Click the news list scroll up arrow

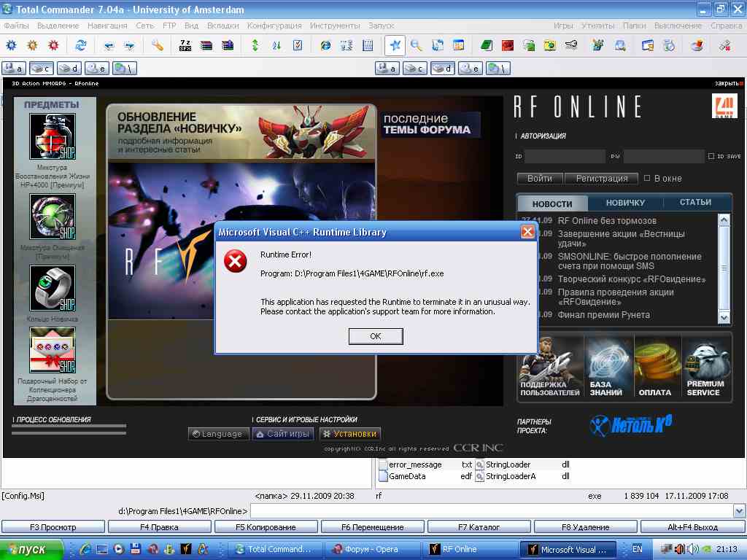pyautogui.click(x=724, y=219)
